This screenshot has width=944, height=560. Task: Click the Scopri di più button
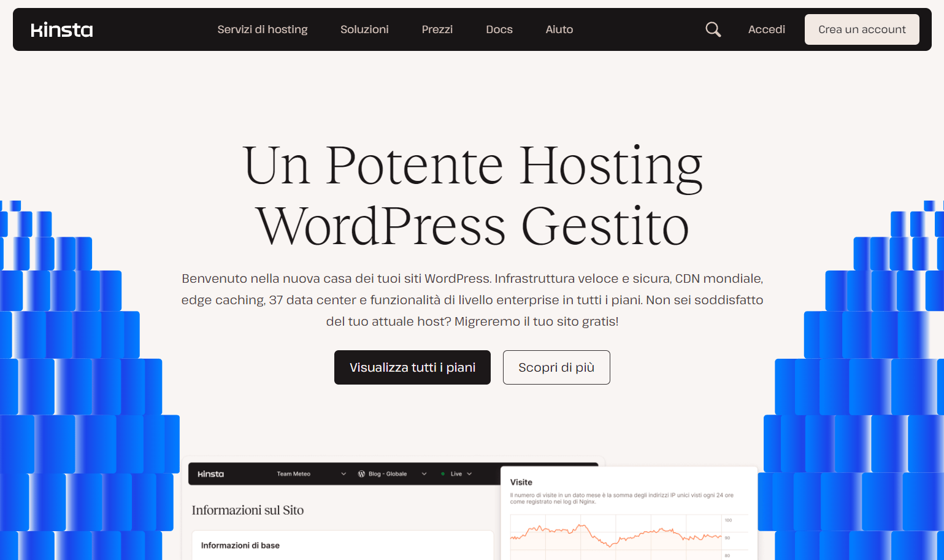pos(556,367)
